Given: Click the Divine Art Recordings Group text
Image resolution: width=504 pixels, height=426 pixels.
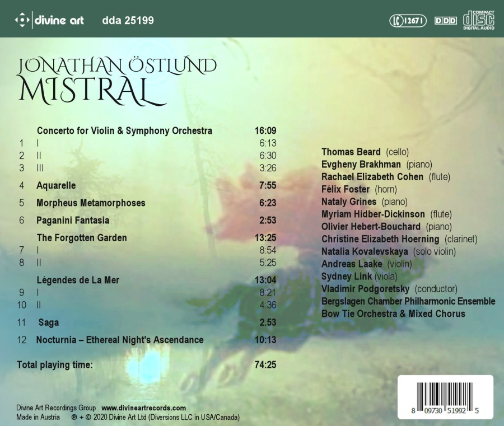Looking at the screenshot, I should coord(56,408).
